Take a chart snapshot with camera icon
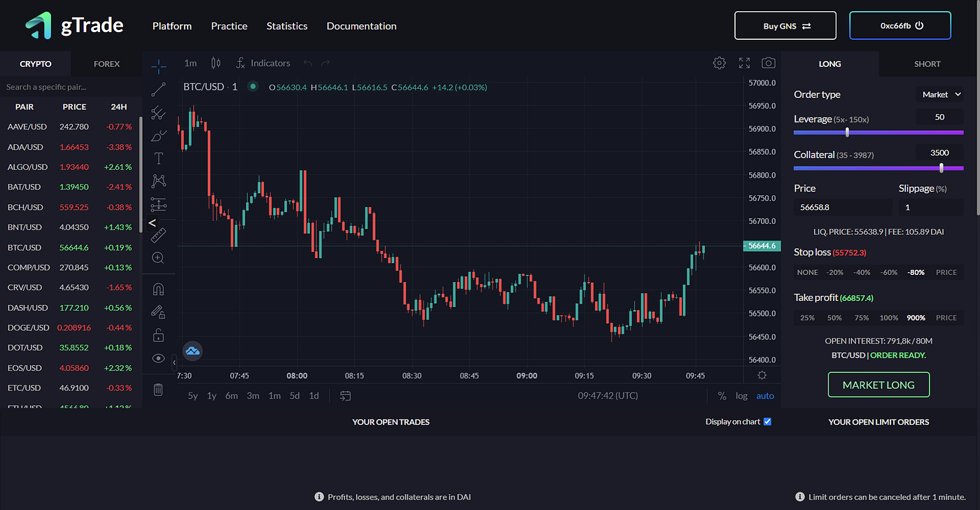The image size is (980, 510). tap(769, 63)
